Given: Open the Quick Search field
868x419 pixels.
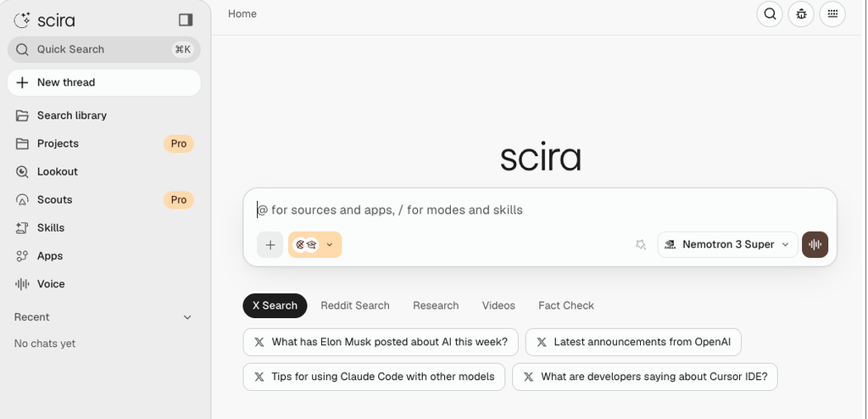Looking at the screenshot, I should 104,49.
